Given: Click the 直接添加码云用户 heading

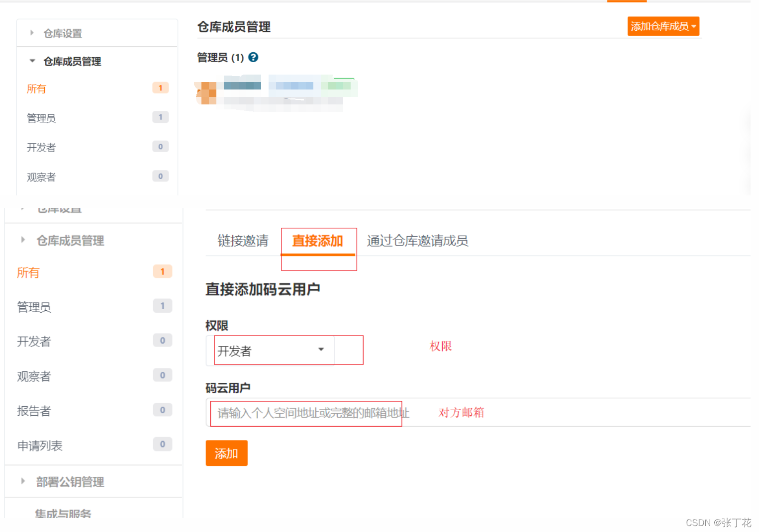Looking at the screenshot, I should coord(263,289).
